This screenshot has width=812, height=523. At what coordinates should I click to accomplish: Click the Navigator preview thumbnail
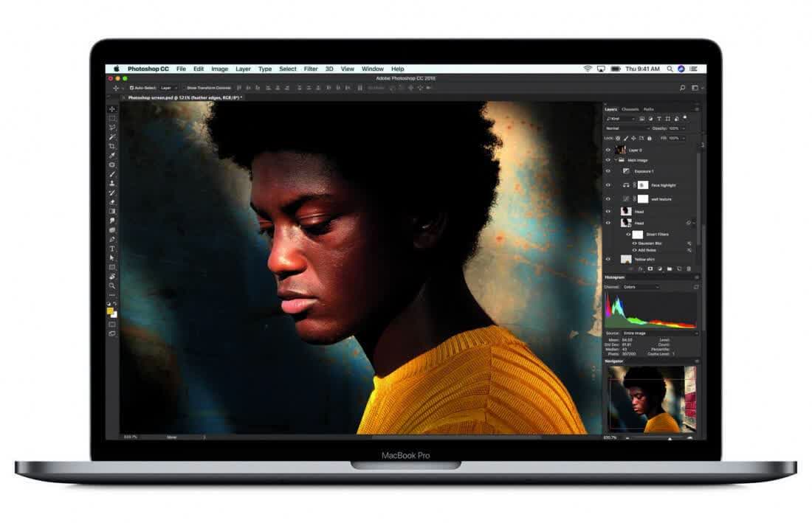[x=652, y=399]
